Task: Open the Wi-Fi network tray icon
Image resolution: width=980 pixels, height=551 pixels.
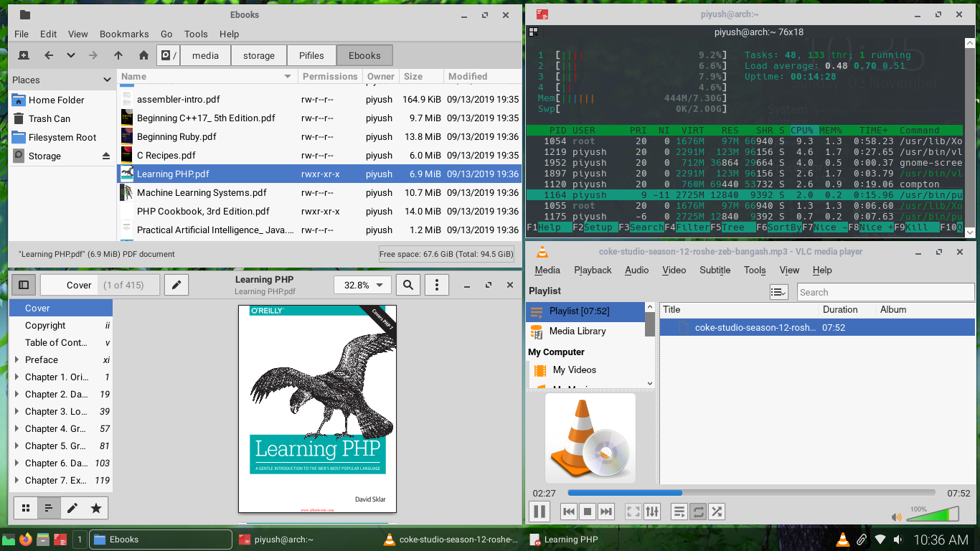Action: pos(880,540)
